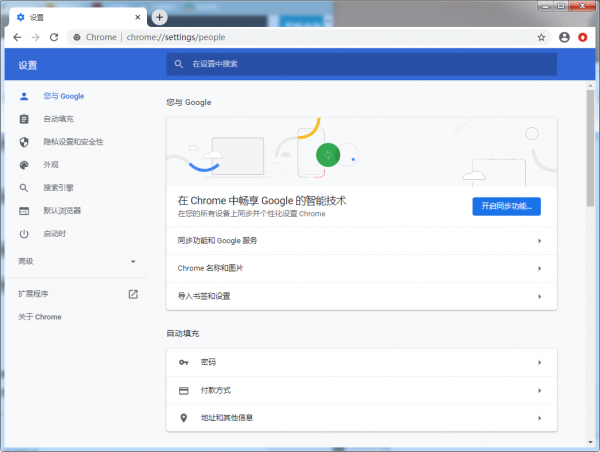Select 自动填充 in the sidebar
Viewport: 600px width, 452px height.
[58, 119]
